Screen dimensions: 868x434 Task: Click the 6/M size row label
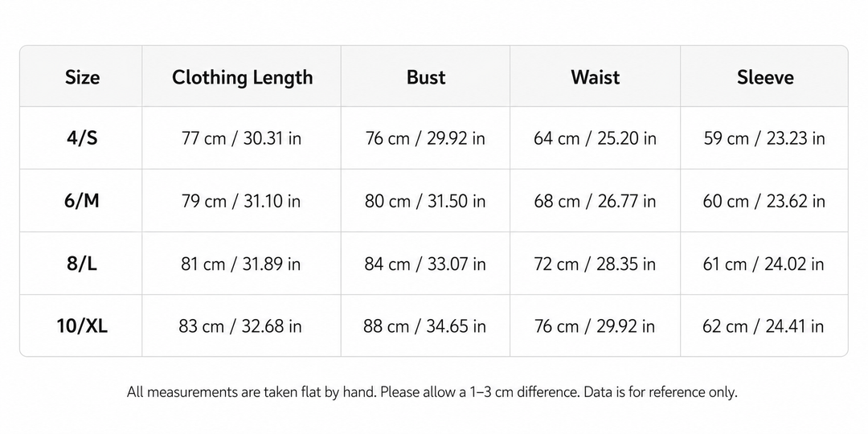click(x=82, y=200)
